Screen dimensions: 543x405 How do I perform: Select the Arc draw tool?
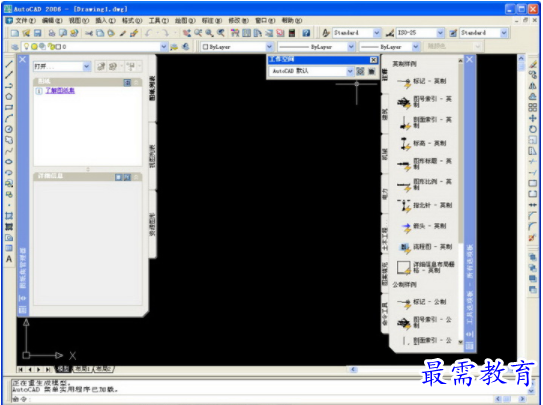click(9, 118)
